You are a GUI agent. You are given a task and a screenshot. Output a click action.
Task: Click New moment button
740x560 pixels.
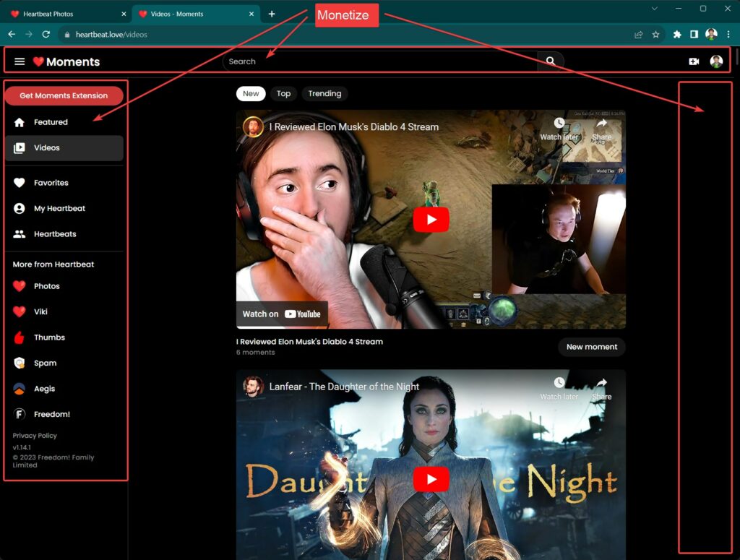coord(592,347)
